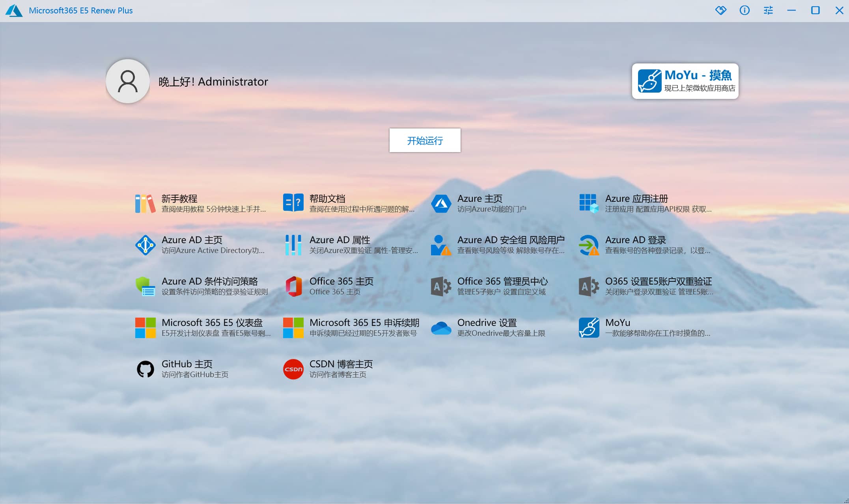Close the Microsoft365 E5 Renew Plus window

click(839, 10)
